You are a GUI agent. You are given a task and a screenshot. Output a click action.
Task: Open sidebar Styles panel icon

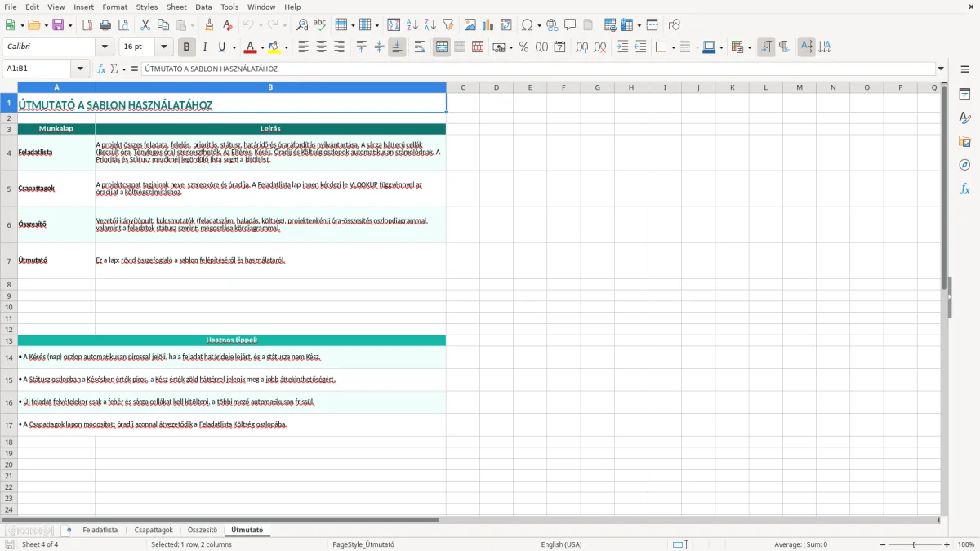[x=964, y=118]
